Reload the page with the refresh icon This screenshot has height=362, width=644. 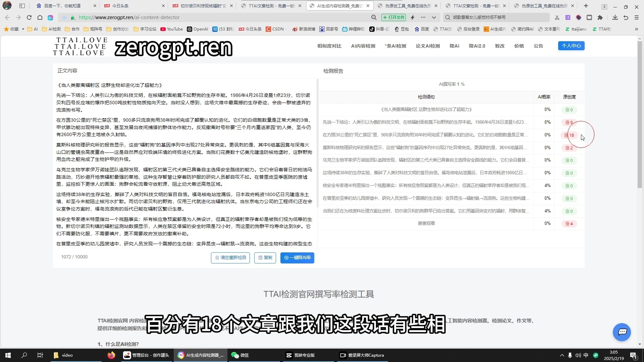point(29,17)
